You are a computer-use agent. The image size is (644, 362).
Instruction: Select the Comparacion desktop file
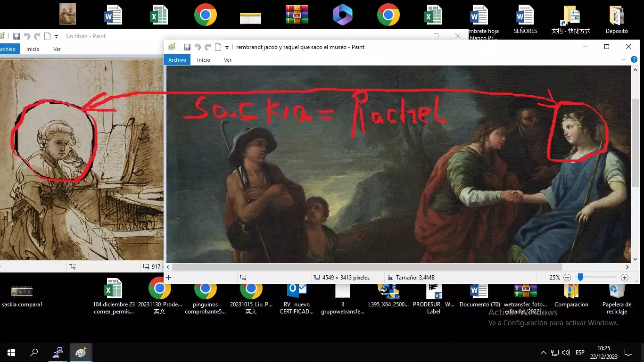pyautogui.click(x=571, y=296)
